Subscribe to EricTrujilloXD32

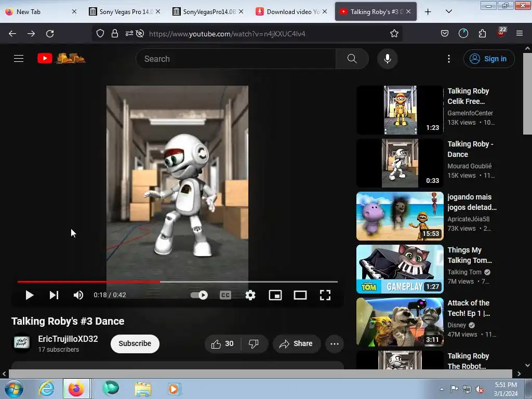135,344
